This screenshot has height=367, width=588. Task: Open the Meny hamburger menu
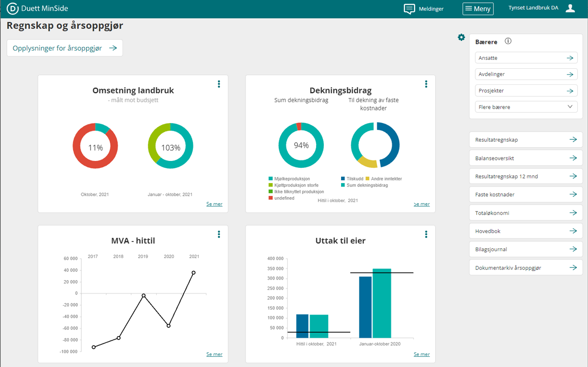click(478, 9)
